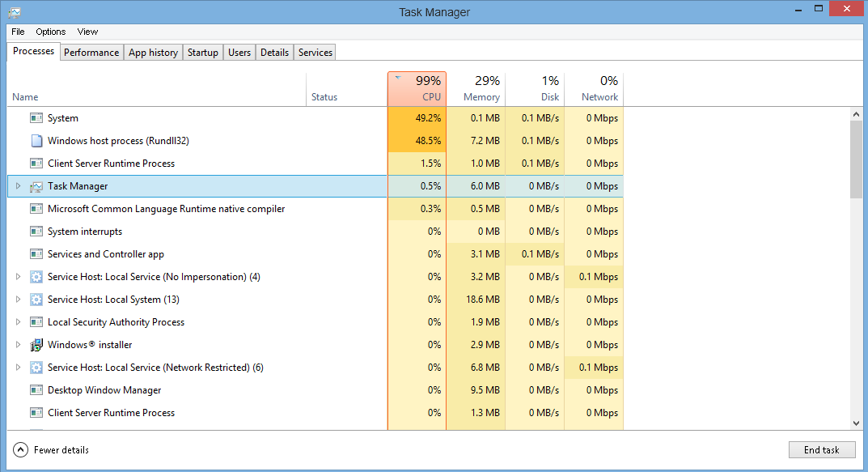The height and width of the screenshot is (472, 868).
Task: Expand the Local Security Authority Process row
Action: (x=19, y=322)
